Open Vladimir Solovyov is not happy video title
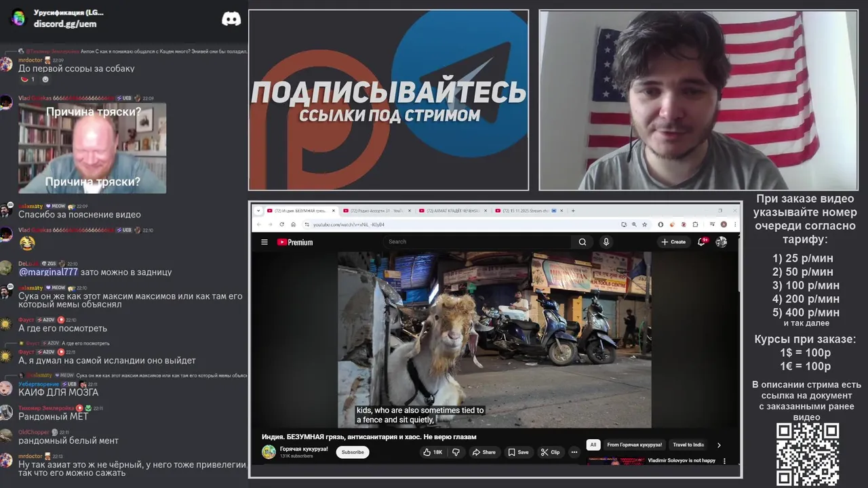868x488 pixels. pos(682,461)
